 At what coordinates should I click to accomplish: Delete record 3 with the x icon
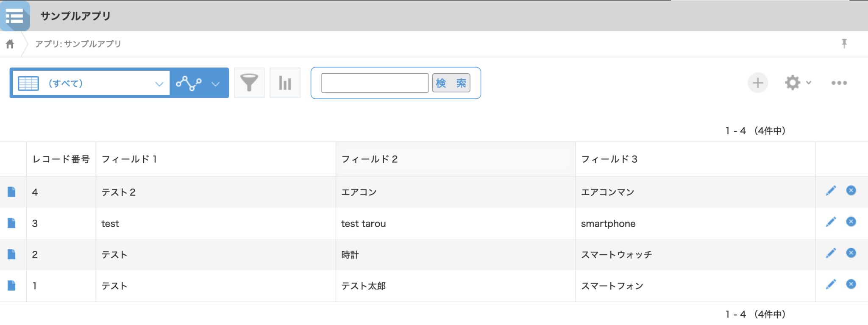coord(851,222)
